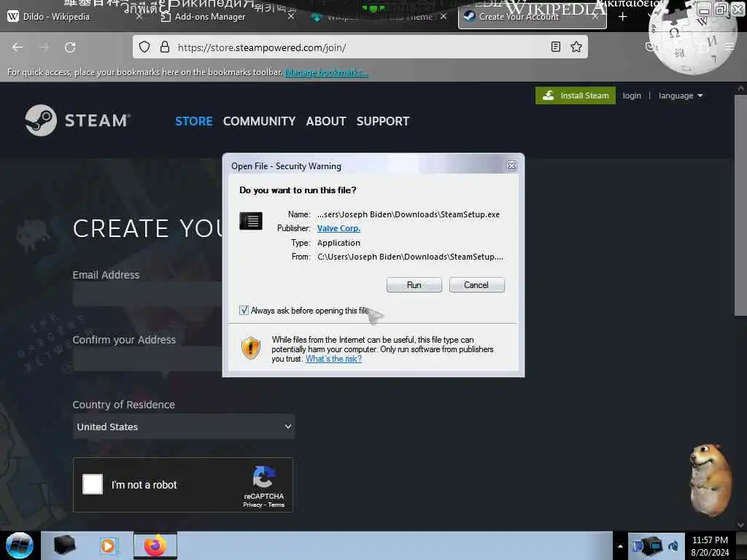This screenshot has width=747, height=560.
Task: Cancel the Open File security warning
Action: [476, 285]
